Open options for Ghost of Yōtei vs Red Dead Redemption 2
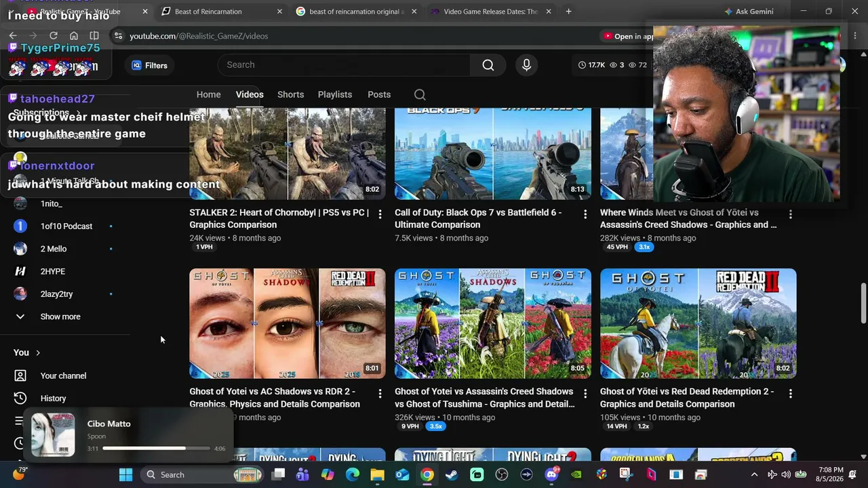This screenshot has width=868, height=488. (791, 393)
